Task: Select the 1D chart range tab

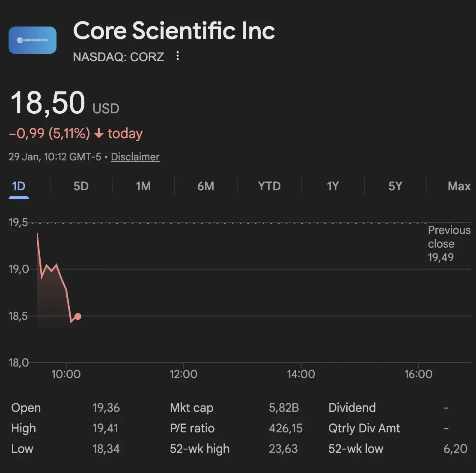Action: pyautogui.click(x=19, y=186)
